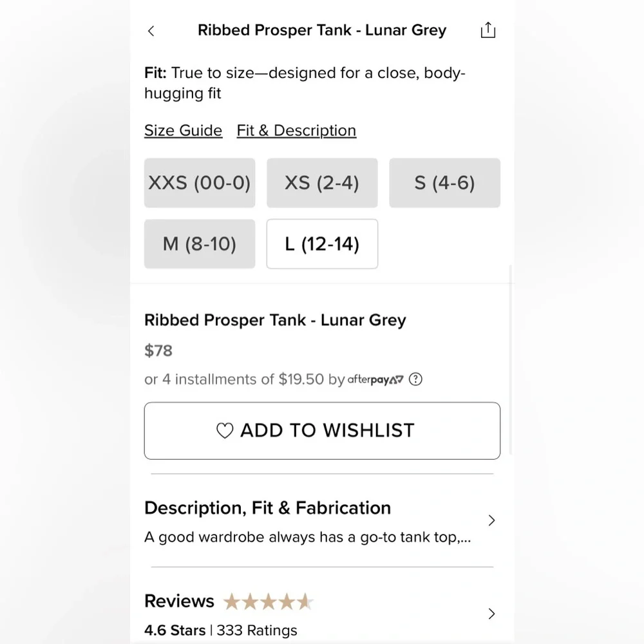Tap the Description, Fit & Fabrication heading
644x644 pixels.
267,508
